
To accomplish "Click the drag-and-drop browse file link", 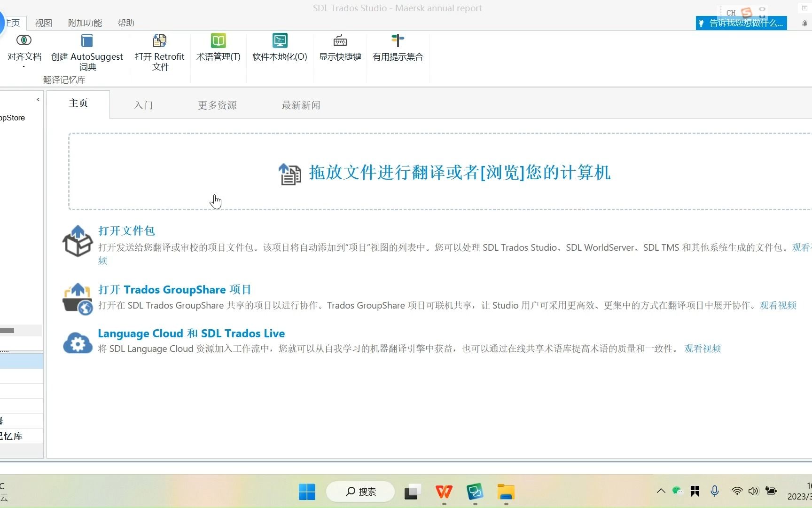I will pyautogui.click(x=460, y=173).
